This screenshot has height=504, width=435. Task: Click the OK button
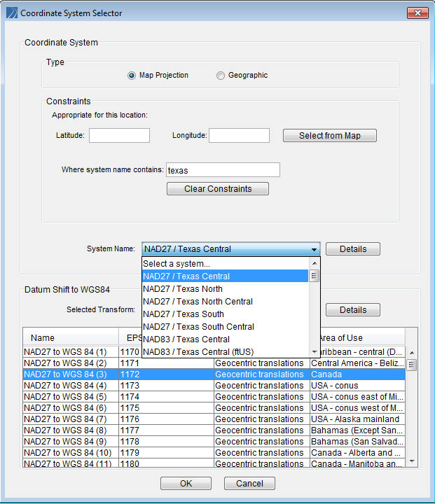(x=186, y=484)
